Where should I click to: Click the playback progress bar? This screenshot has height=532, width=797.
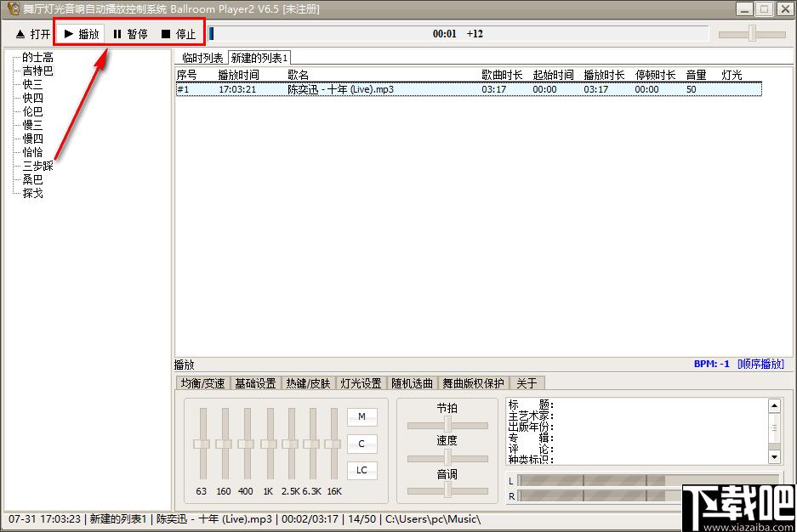click(x=458, y=34)
